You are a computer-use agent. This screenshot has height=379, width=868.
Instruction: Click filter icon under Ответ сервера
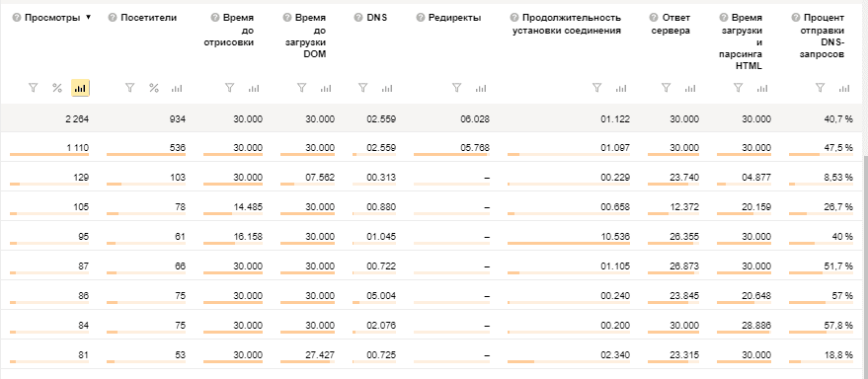pyautogui.click(x=667, y=88)
